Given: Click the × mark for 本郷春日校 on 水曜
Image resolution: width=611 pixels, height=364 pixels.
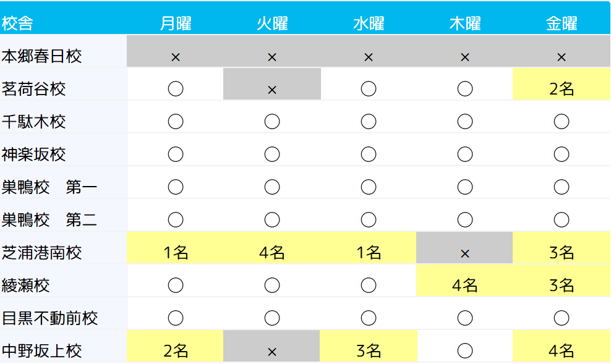Looking at the screenshot, I should [x=369, y=57].
